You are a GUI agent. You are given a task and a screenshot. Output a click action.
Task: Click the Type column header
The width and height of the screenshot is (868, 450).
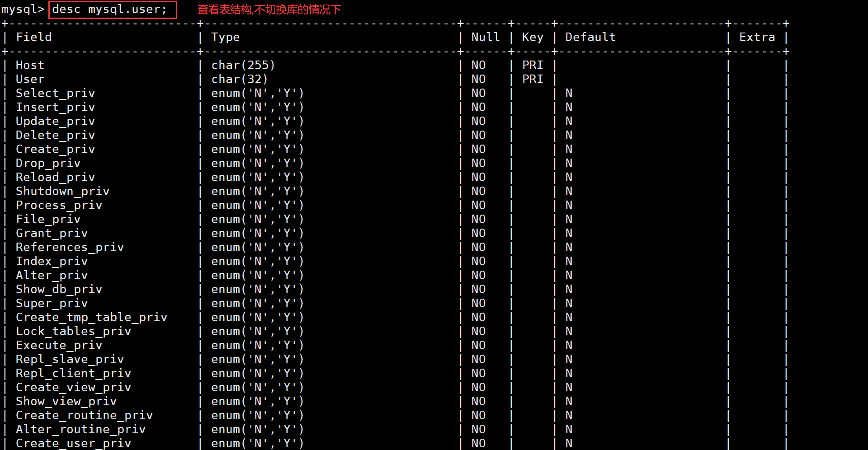[226, 37]
